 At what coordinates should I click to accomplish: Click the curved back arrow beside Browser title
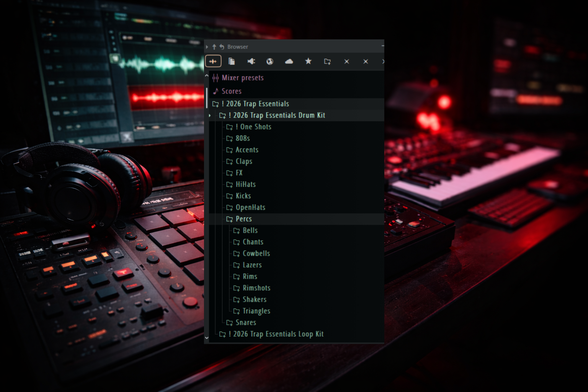222,47
